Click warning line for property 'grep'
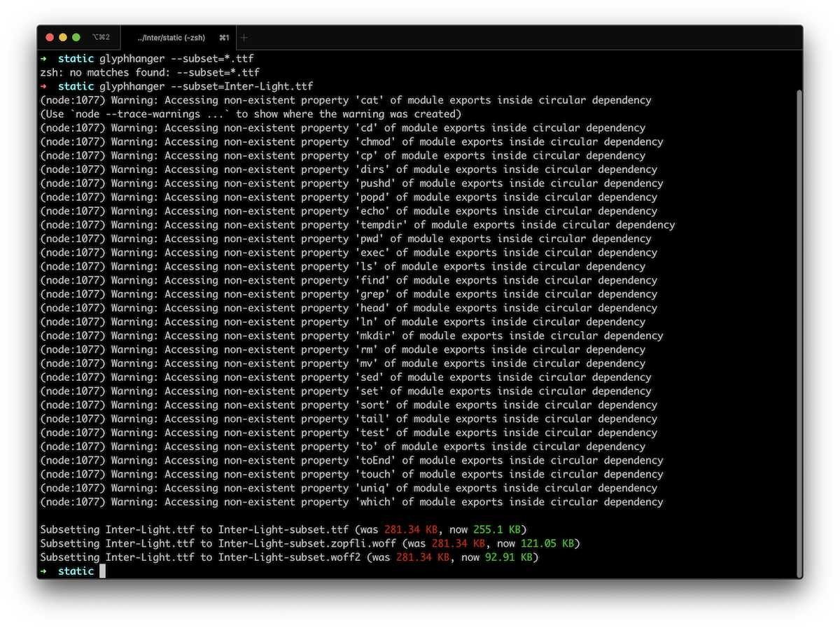This screenshot has width=840, height=628. coord(349,294)
